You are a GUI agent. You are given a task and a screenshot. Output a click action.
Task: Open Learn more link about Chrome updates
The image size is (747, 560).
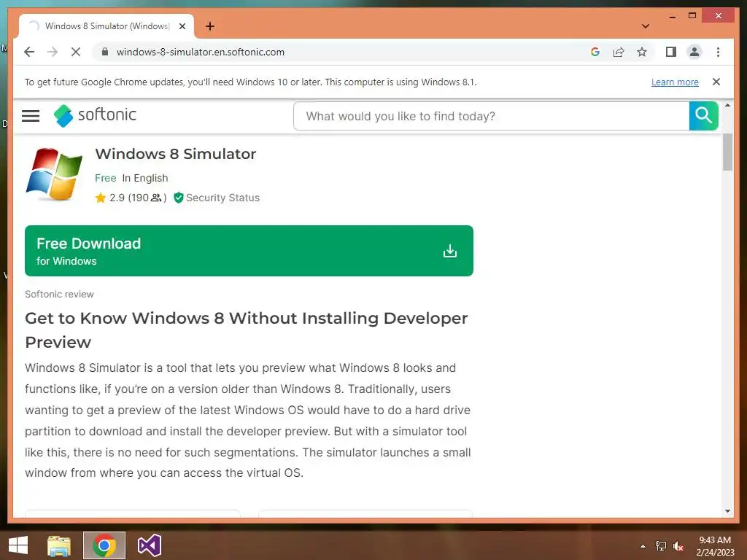coord(675,82)
